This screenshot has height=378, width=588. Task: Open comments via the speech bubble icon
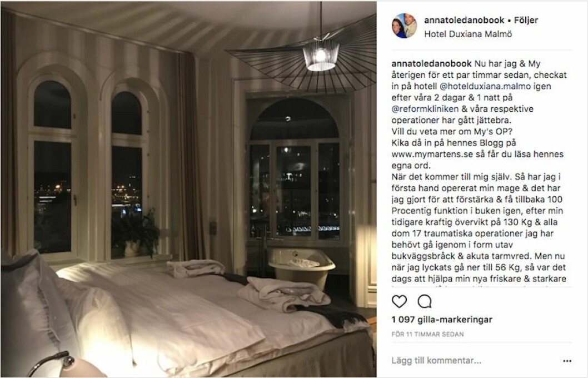pyautogui.click(x=425, y=301)
